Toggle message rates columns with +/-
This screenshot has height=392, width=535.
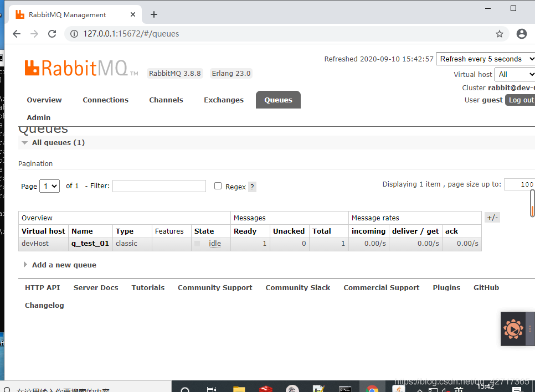492,217
